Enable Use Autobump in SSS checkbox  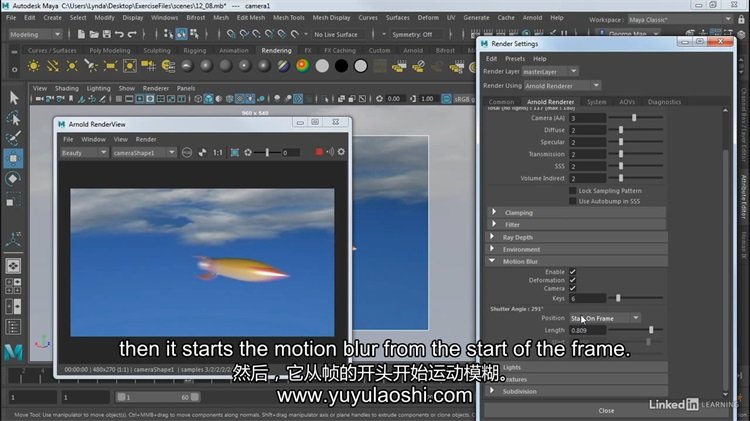tap(573, 201)
